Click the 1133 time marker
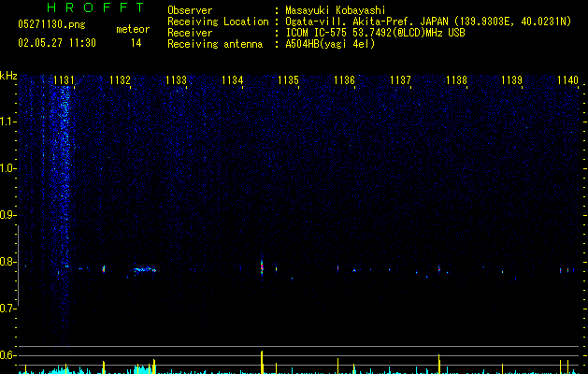Screen dimensions: 588x374 tap(176, 80)
